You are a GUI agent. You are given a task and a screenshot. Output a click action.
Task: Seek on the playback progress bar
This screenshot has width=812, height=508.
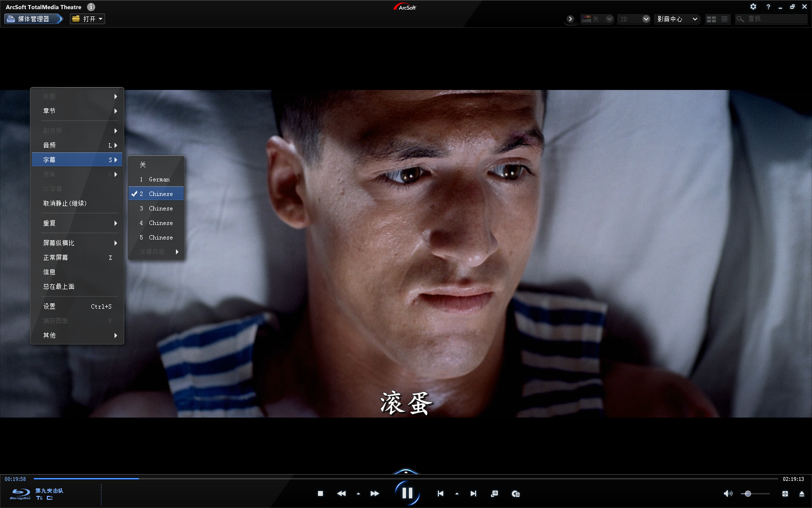(x=406, y=478)
